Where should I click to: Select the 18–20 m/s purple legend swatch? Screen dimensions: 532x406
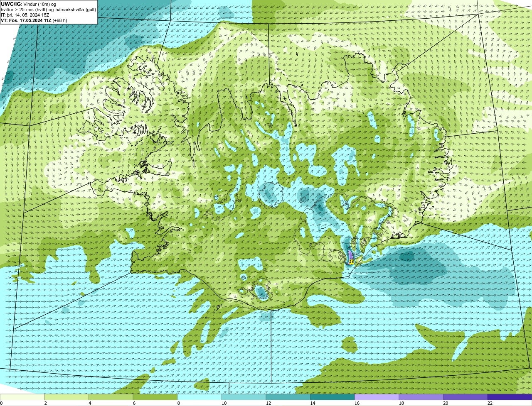(x=421, y=397)
